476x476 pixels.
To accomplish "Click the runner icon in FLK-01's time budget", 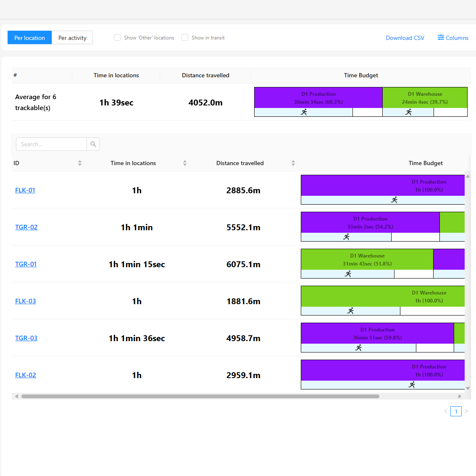I will pos(394,200).
